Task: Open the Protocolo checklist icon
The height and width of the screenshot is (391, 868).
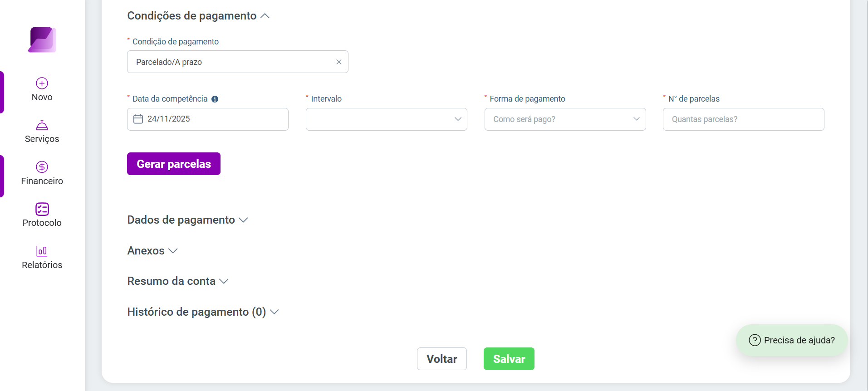Action: [x=42, y=209]
